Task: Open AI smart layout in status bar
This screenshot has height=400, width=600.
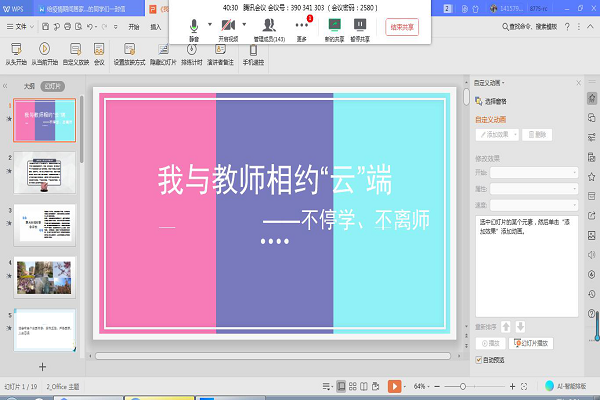Action: pyautogui.click(x=566, y=386)
